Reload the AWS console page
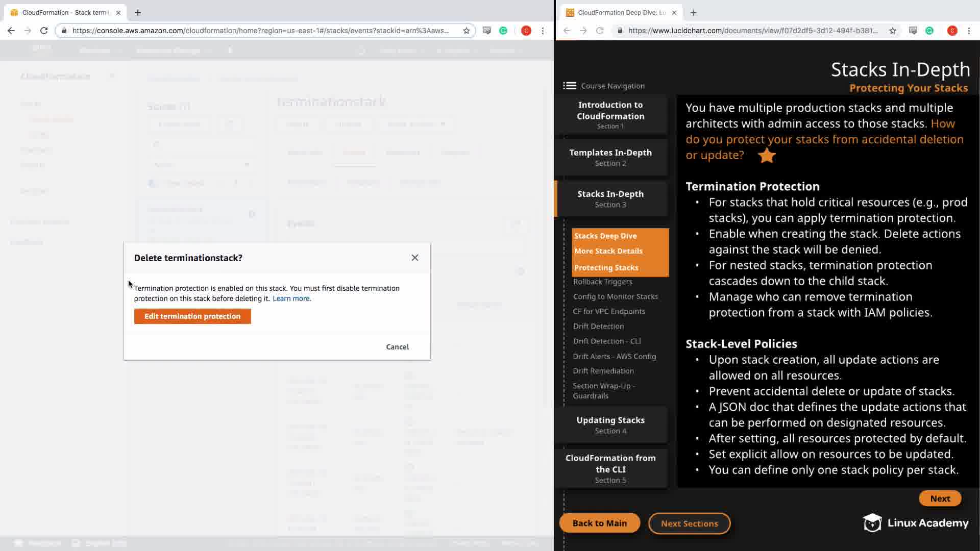The width and height of the screenshot is (980, 551). point(44,31)
